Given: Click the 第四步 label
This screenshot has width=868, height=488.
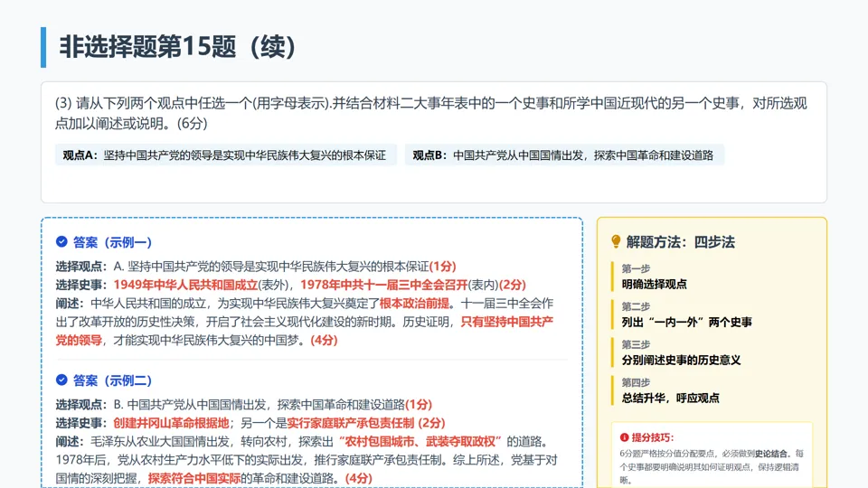Looking at the screenshot, I should coord(636,382).
